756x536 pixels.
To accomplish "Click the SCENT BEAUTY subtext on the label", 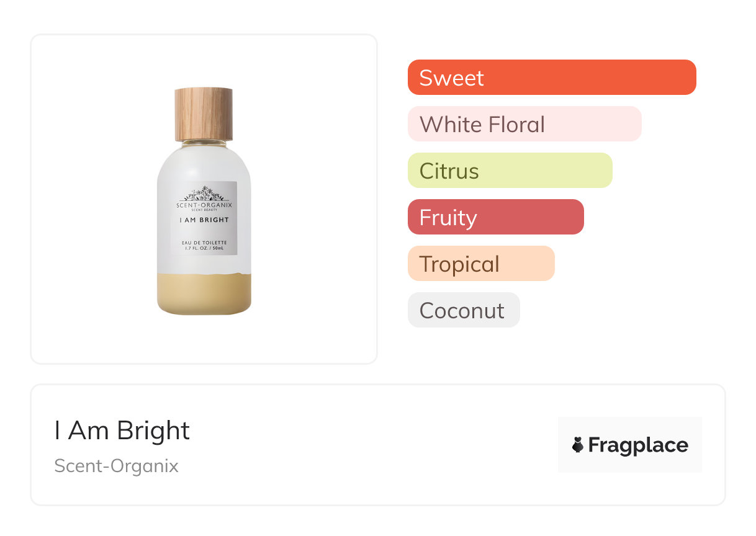I will tap(204, 210).
